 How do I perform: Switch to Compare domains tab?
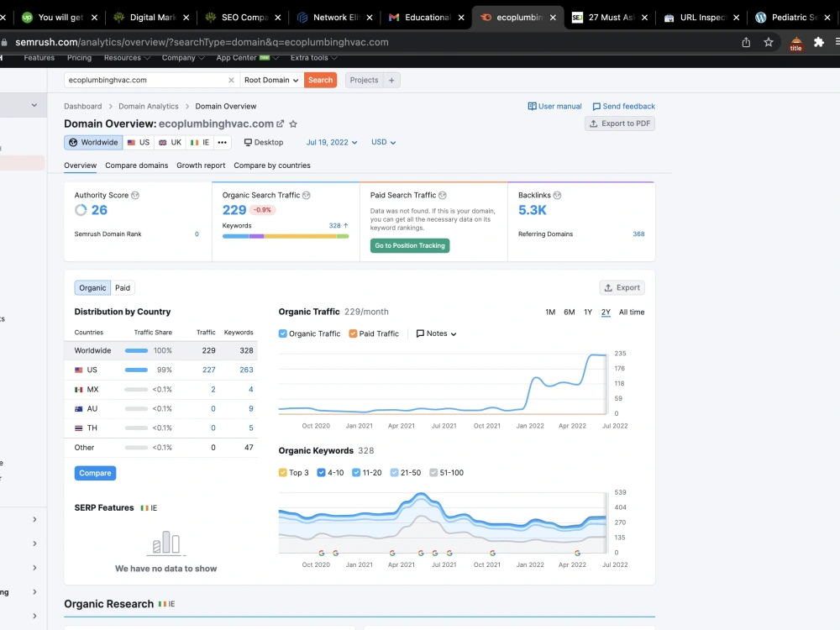[x=137, y=165]
